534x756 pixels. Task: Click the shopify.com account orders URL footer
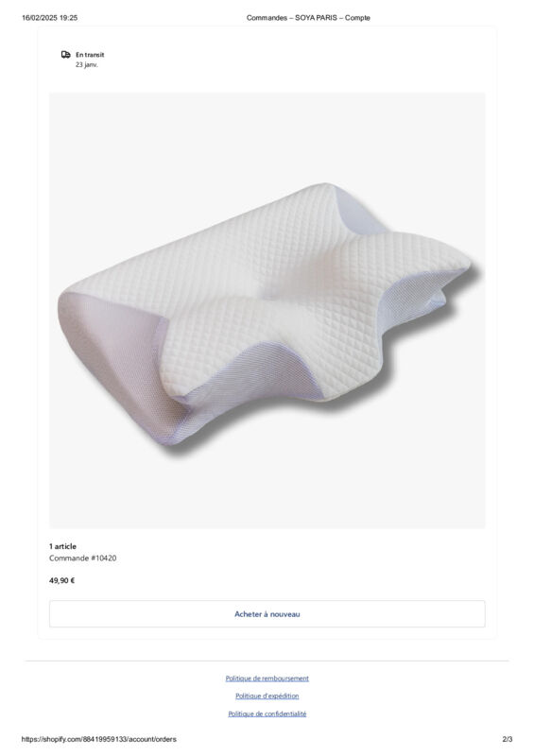[x=99, y=739]
